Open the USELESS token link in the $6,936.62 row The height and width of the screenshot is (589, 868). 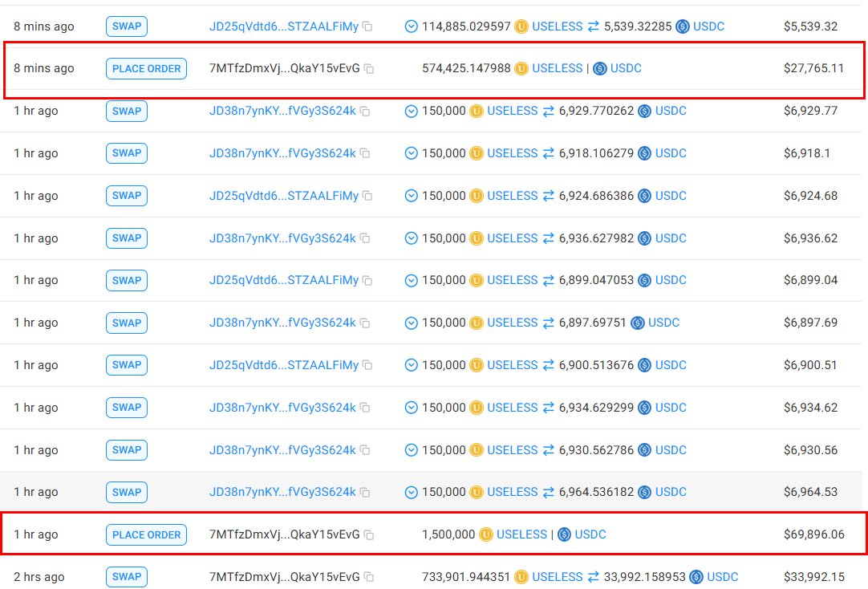coord(512,238)
